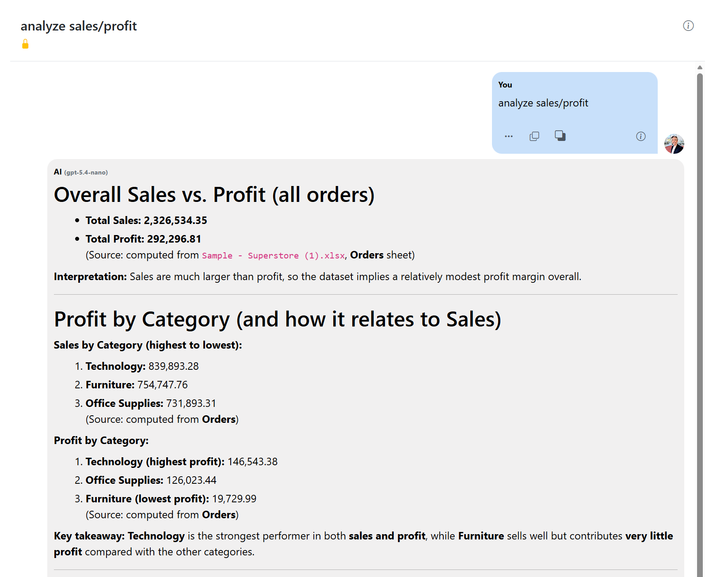Click the 'Technology (highest profit)' list item

point(181,462)
